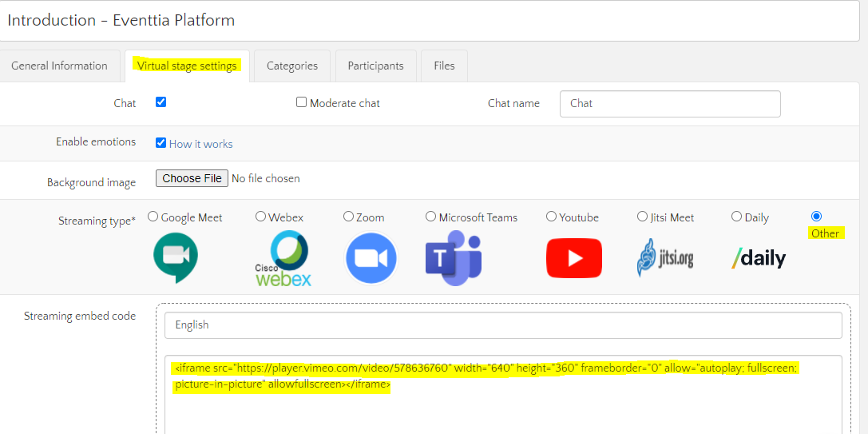
Task: Click into the Chat name text field
Action: [670, 104]
